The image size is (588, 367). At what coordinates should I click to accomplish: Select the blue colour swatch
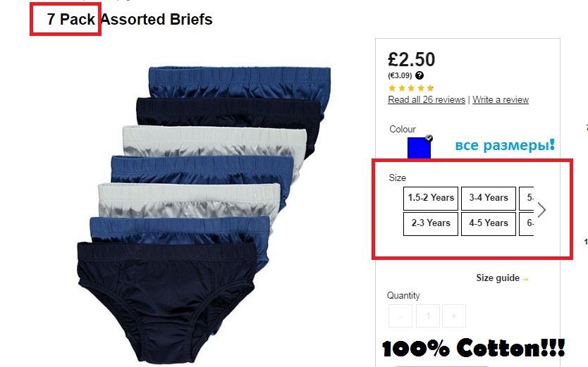point(419,148)
